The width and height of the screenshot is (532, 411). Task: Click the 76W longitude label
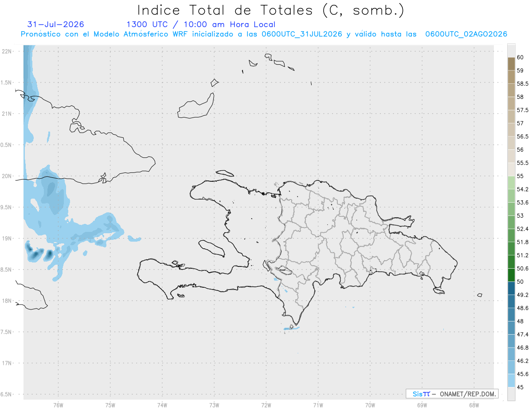pos(58,405)
